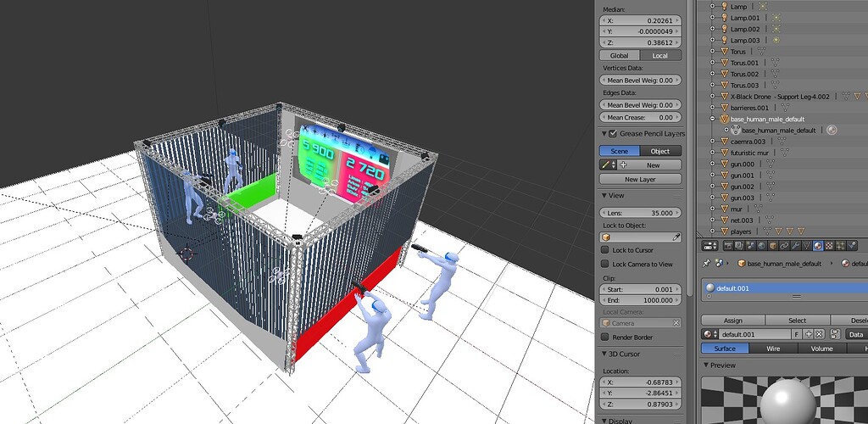Set grease pencil source to Object
The height and width of the screenshot is (424, 868).
click(x=660, y=151)
